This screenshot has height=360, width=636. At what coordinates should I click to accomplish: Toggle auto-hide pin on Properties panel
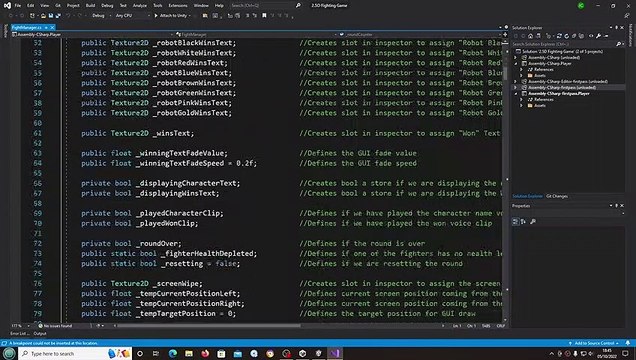[616, 206]
